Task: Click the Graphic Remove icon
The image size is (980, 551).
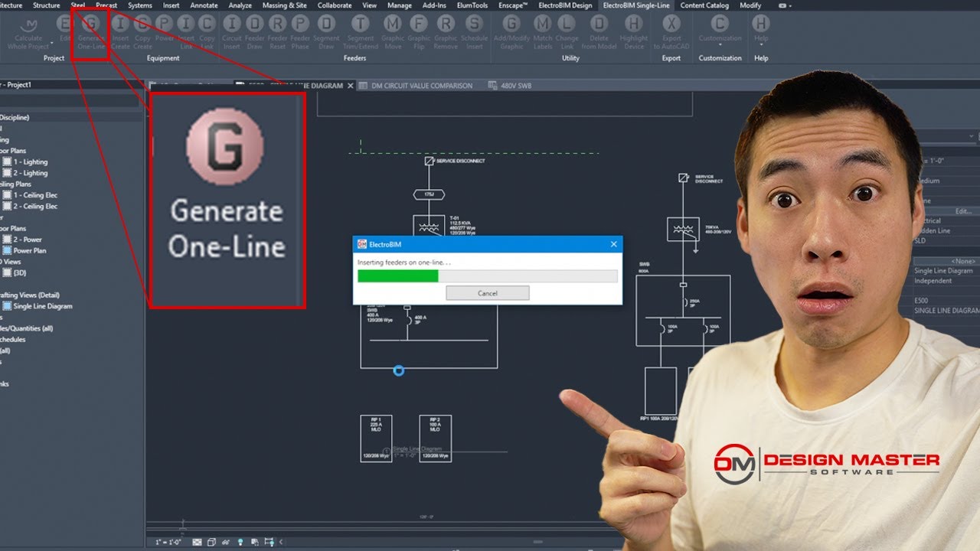Action: point(446,24)
